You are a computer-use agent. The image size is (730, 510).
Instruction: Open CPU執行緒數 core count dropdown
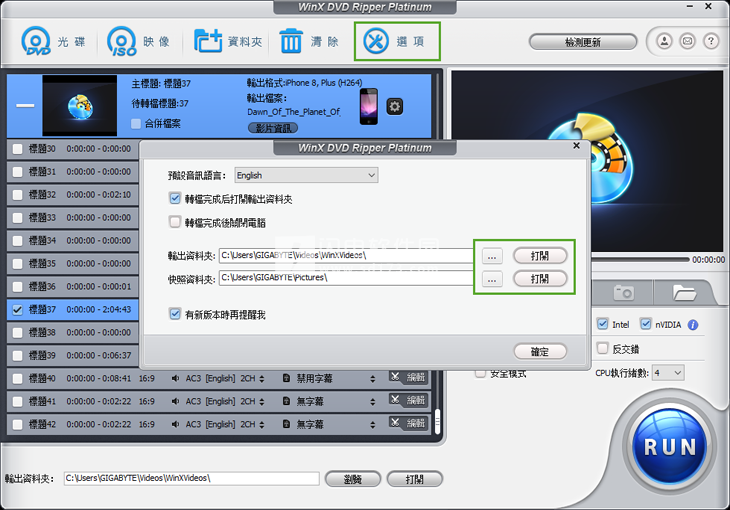click(x=668, y=373)
